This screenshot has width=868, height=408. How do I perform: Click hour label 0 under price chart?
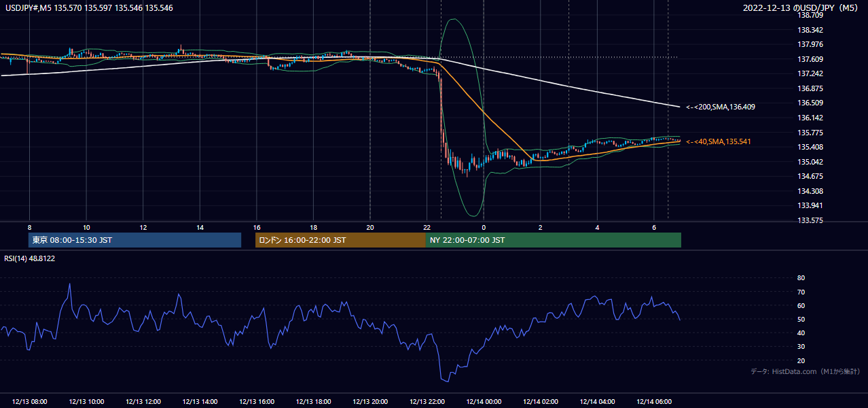[x=484, y=227]
